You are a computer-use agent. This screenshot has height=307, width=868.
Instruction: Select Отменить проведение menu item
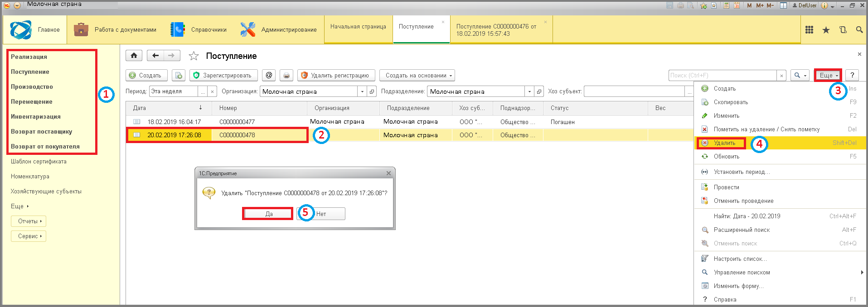(780, 201)
